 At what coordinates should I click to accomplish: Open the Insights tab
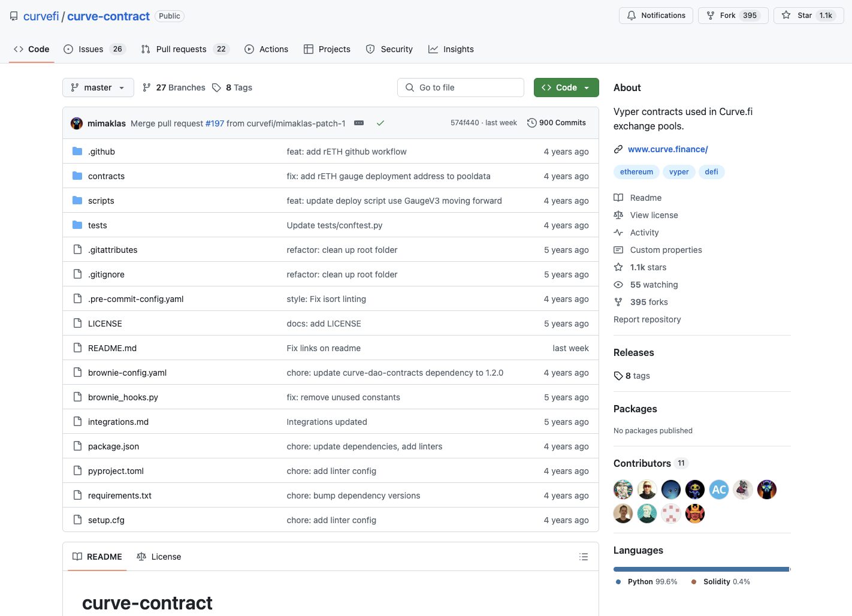click(451, 49)
